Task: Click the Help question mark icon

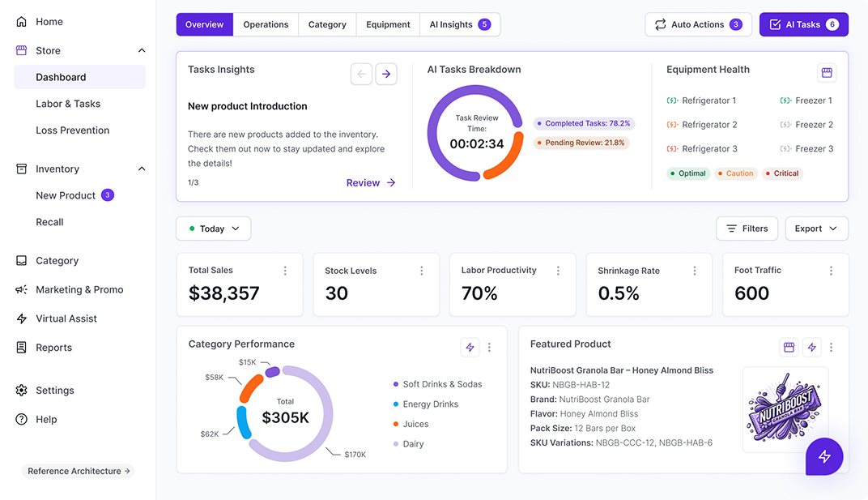Action: [22, 419]
